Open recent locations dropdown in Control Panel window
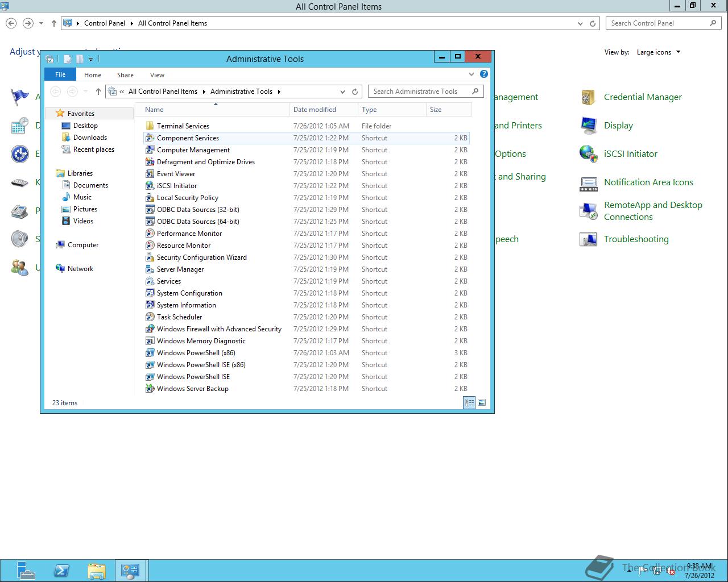The width and height of the screenshot is (728, 582). pyautogui.click(x=41, y=23)
